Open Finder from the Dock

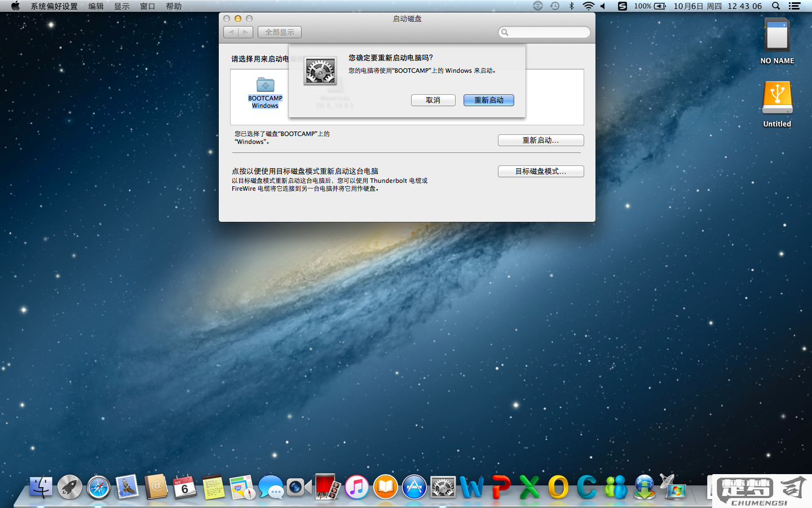[x=41, y=487]
